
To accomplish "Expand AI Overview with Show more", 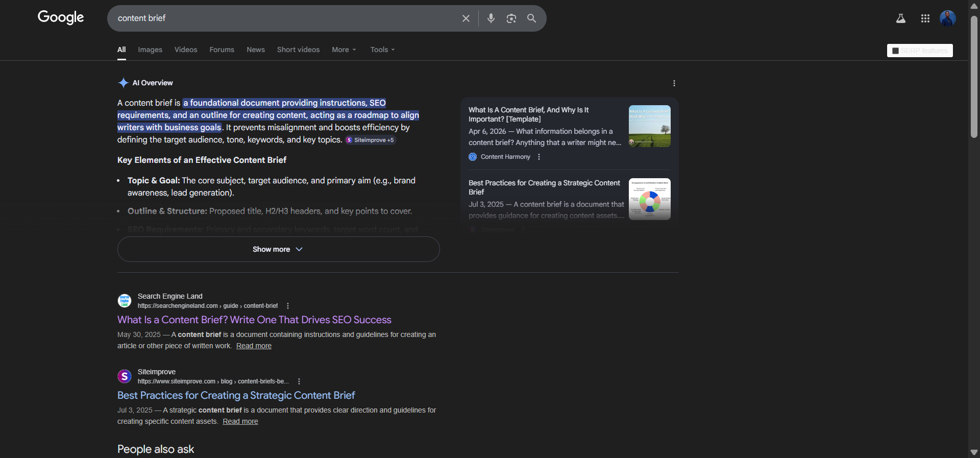I will tap(279, 249).
